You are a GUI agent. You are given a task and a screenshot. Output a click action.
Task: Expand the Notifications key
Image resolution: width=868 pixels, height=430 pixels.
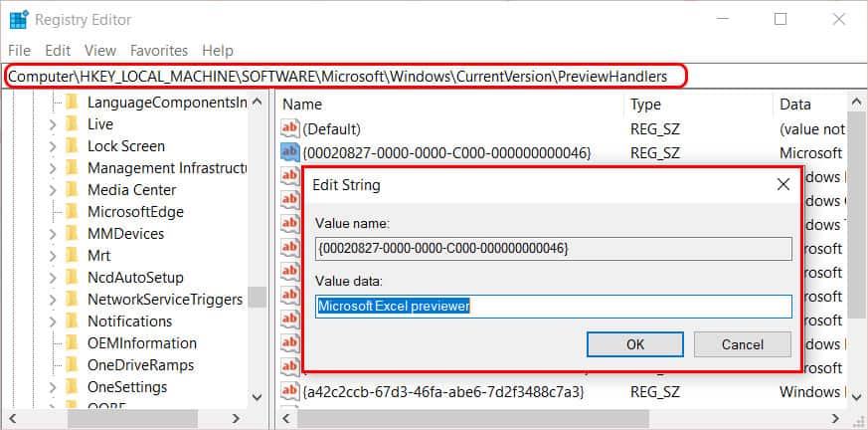tap(53, 322)
